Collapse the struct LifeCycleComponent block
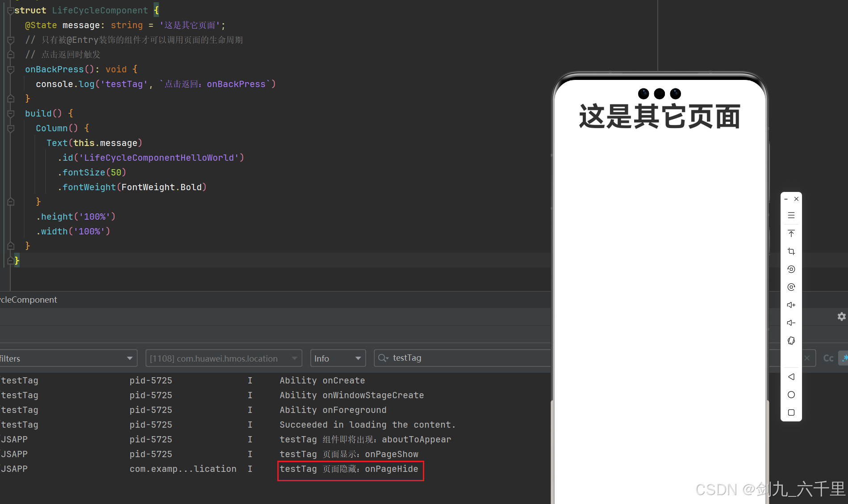Screen dimensions: 848x504 pyautogui.click(x=11, y=11)
